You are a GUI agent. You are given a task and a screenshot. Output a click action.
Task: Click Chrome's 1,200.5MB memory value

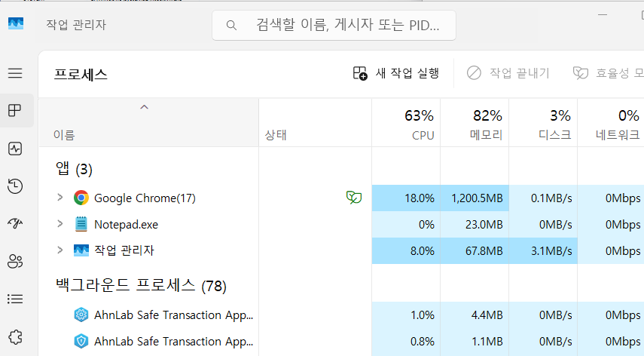[x=477, y=198]
